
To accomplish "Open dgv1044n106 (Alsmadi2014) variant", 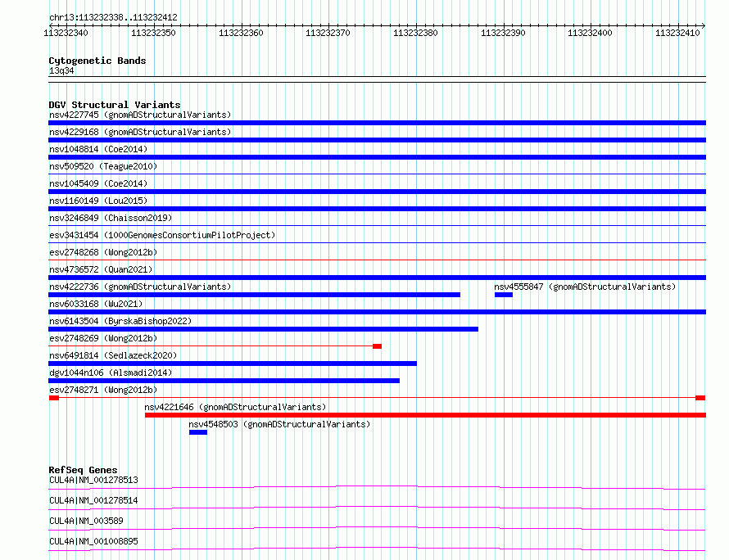I will pyautogui.click(x=111, y=373).
